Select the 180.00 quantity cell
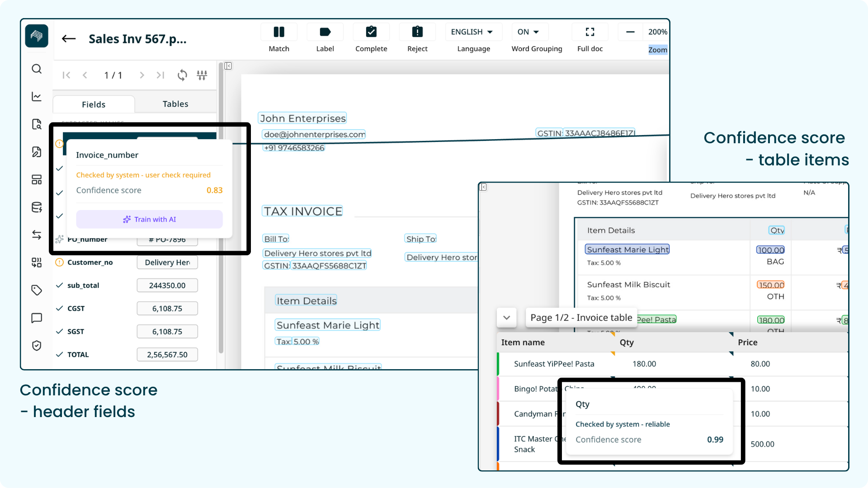This screenshot has width=868, height=488. 644,364
